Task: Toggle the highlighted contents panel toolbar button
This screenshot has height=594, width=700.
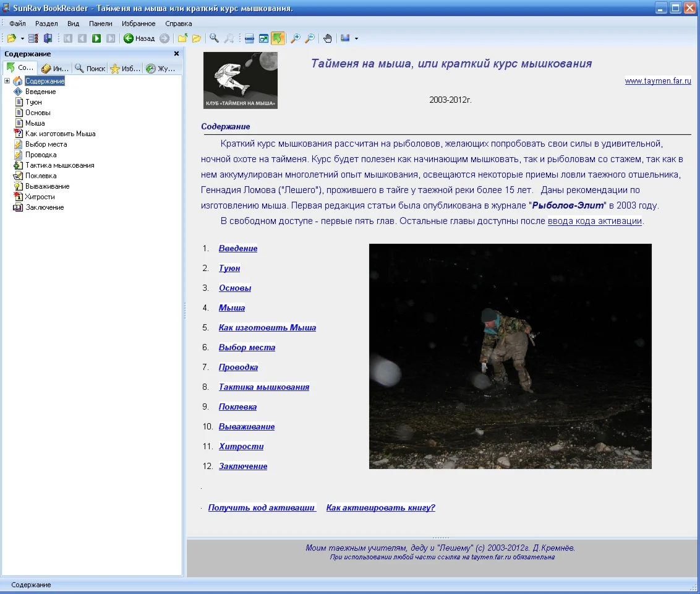Action: [x=278, y=38]
